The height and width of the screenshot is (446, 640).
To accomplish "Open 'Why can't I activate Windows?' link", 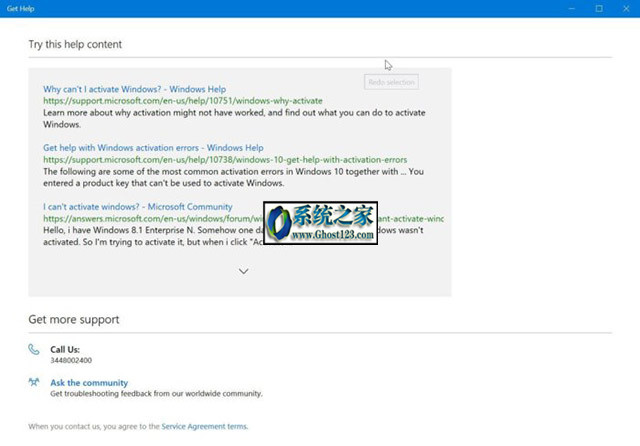I will (135, 89).
